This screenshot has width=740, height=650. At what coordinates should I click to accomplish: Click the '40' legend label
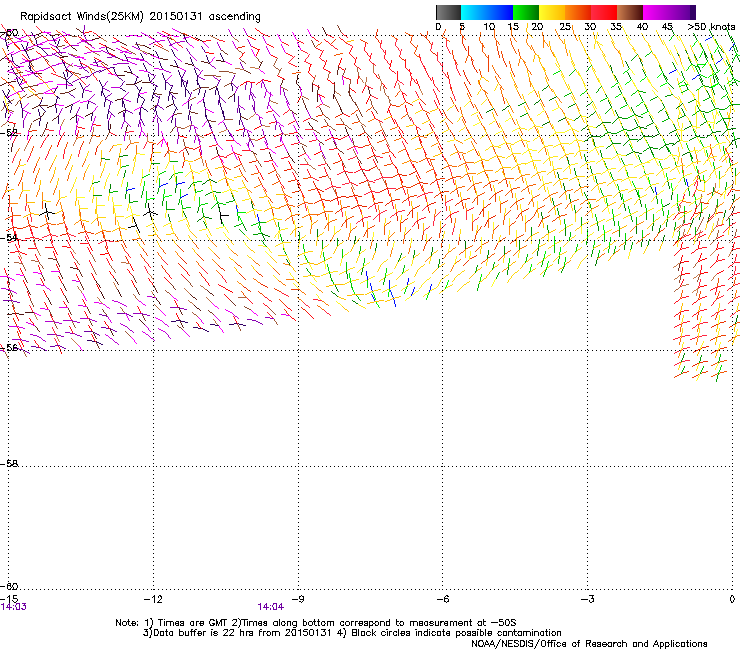click(642, 27)
